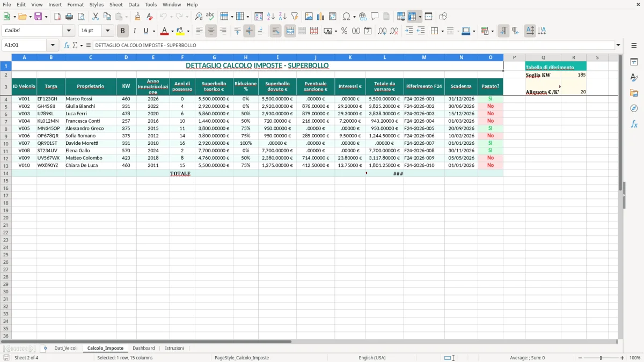Expand the formula bar

point(618,45)
